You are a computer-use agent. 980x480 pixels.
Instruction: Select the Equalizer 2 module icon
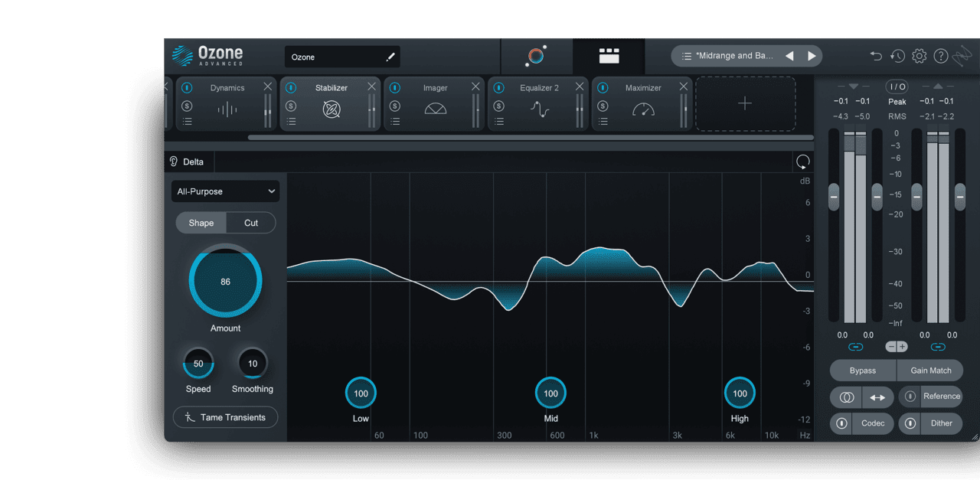coord(540,110)
